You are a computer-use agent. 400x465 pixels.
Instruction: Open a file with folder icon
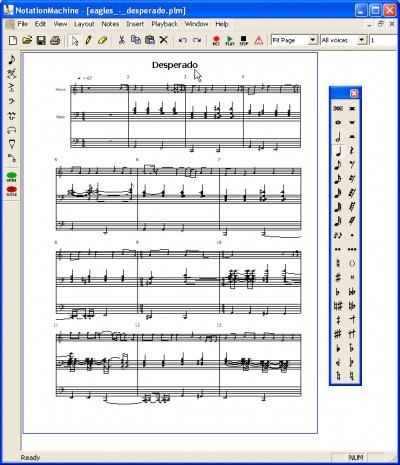pyautogui.click(x=27, y=40)
